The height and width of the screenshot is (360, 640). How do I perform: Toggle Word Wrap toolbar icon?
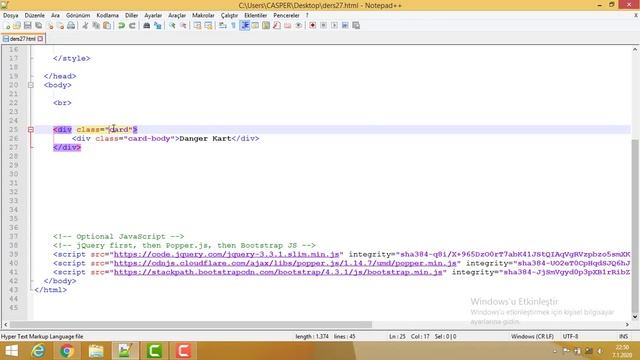coord(222,25)
